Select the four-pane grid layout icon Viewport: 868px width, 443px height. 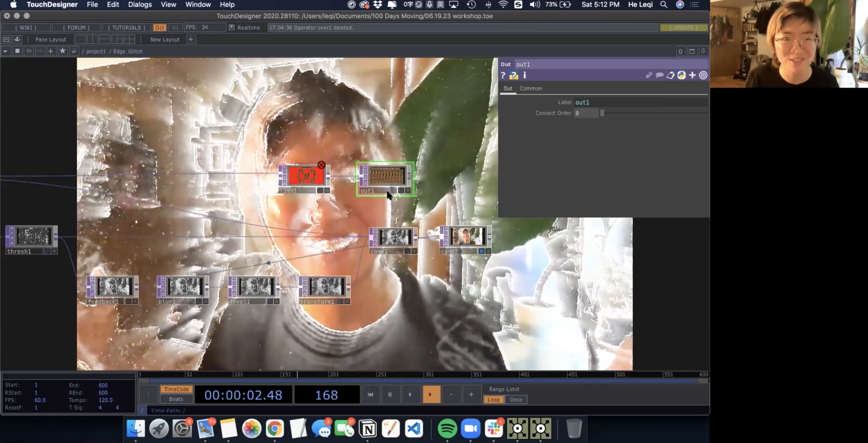click(129, 39)
